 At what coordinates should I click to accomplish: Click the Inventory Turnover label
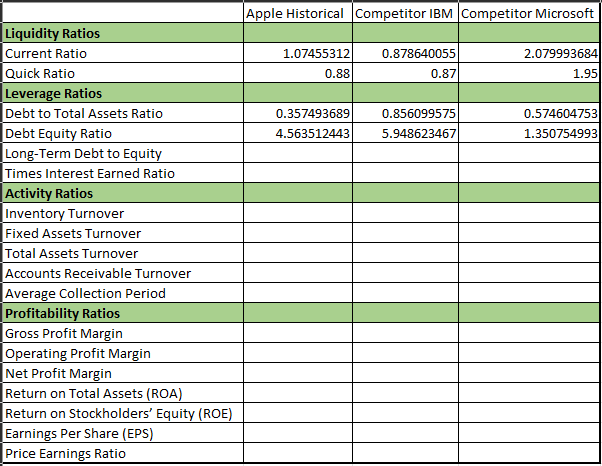coord(64,213)
